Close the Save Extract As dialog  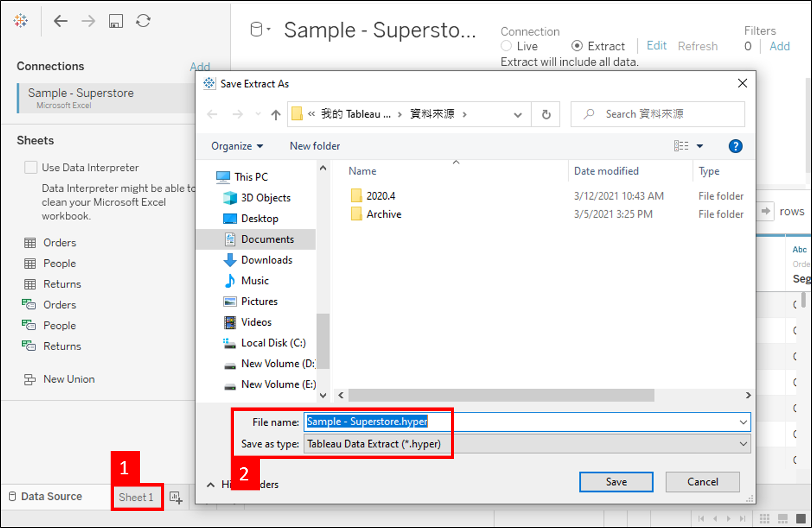(x=742, y=83)
